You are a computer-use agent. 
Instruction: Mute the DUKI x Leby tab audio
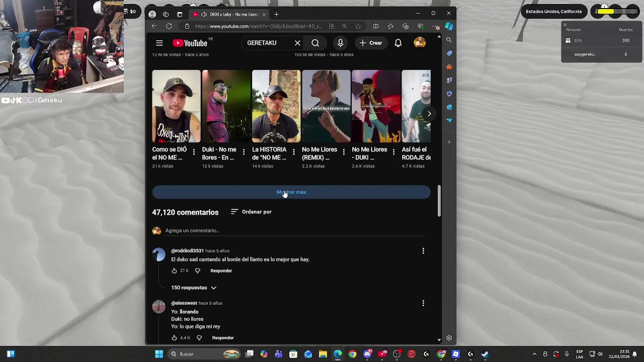click(x=203, y=14)
